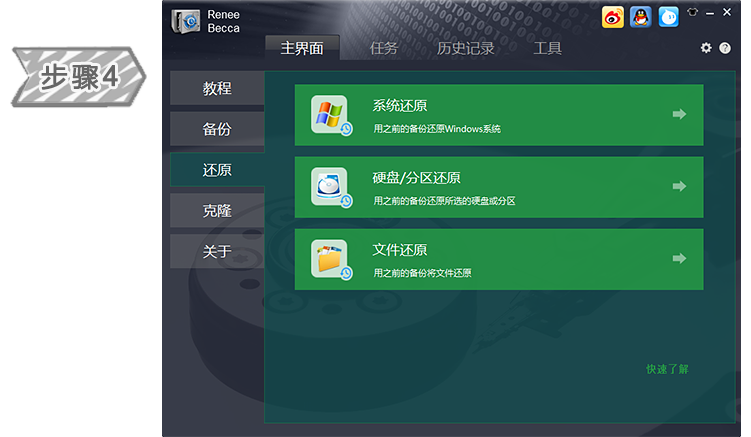This screenshot has height=437, width=751.
Task: Click arrow on 文件还原 row
Action: coord(679,258)
